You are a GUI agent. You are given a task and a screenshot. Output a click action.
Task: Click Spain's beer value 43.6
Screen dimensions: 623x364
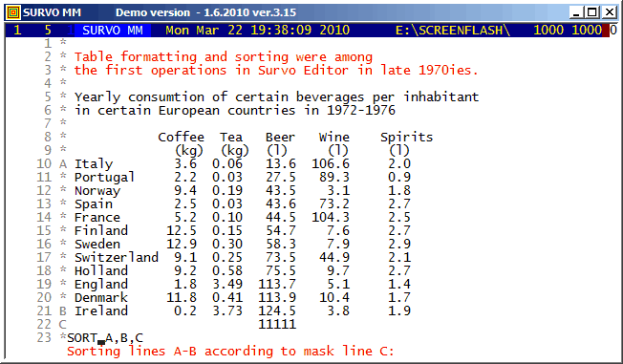pos(281,204)
